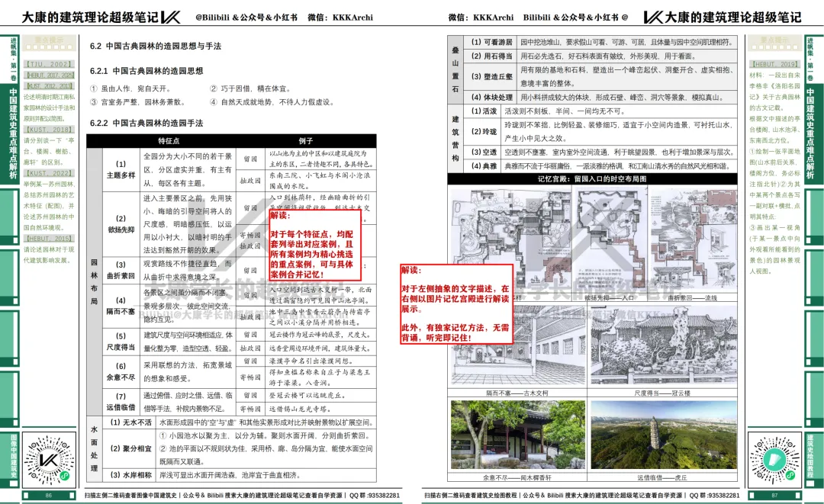Select left side tab 中国建筑史重点难点解析
Viewport: 824px width, 504px height.
point(13,134)
